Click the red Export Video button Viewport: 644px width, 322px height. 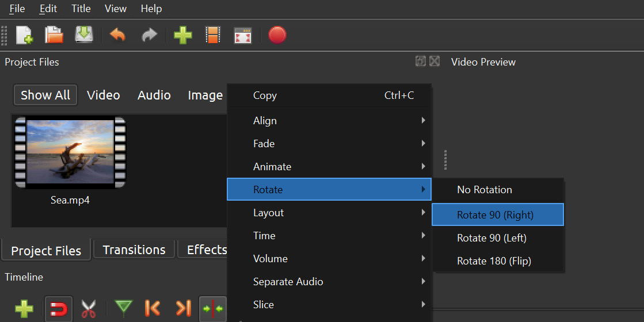click(x=277, y=36)
